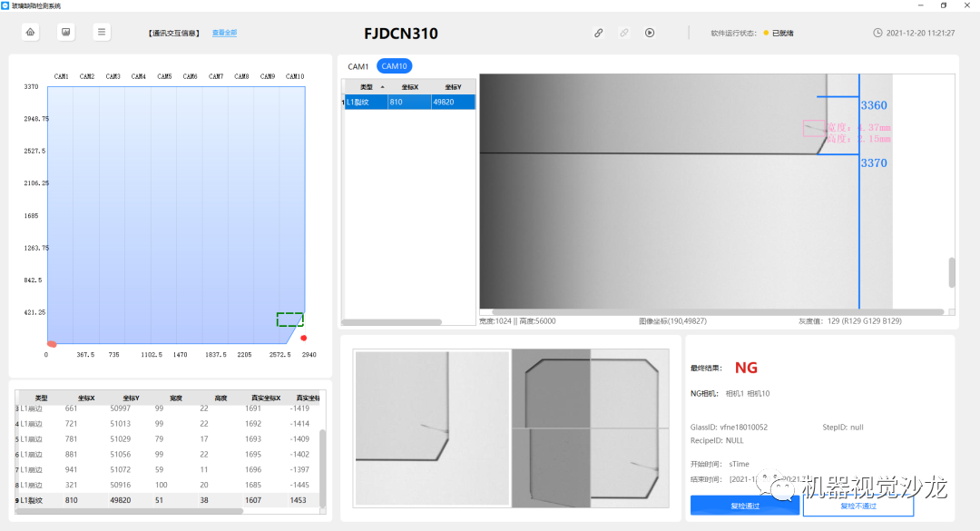Click the RecipeID: NULL text
Screen dimensions: 980x531
pos(717,440)
